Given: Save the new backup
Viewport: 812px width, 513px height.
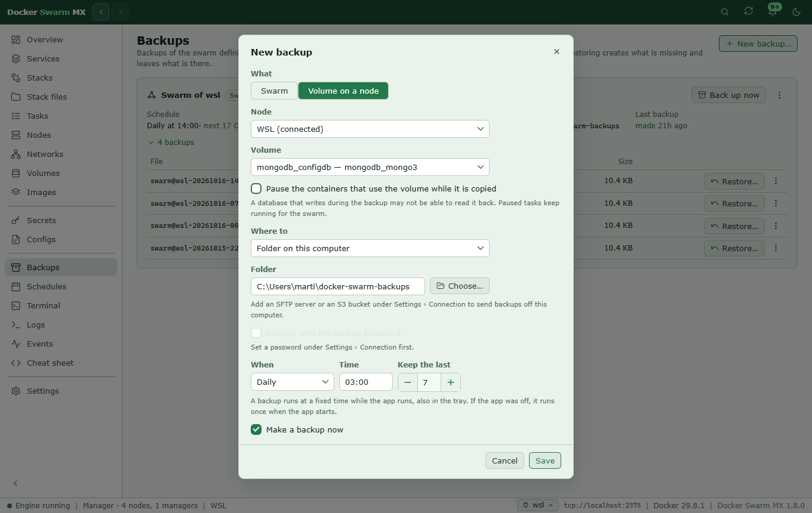Looking at the screenshot, I should pyautogui.click(x=545, y=461).
